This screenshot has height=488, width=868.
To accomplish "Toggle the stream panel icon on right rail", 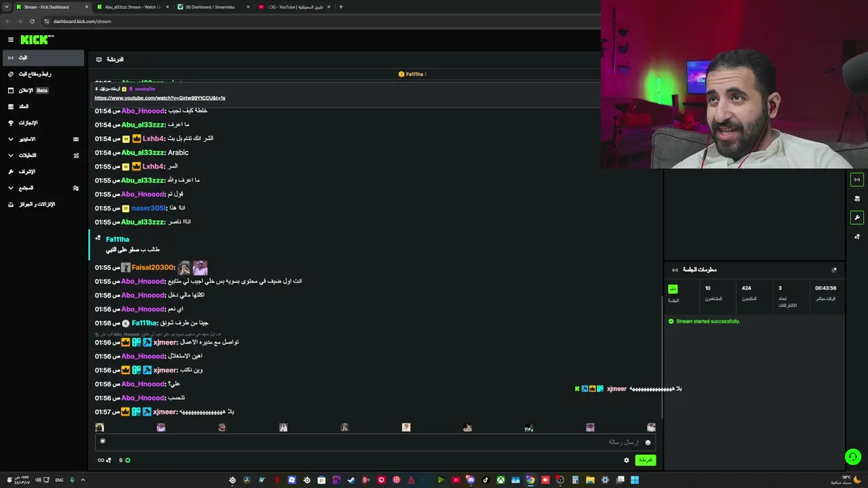I will [x=857, y=180].
